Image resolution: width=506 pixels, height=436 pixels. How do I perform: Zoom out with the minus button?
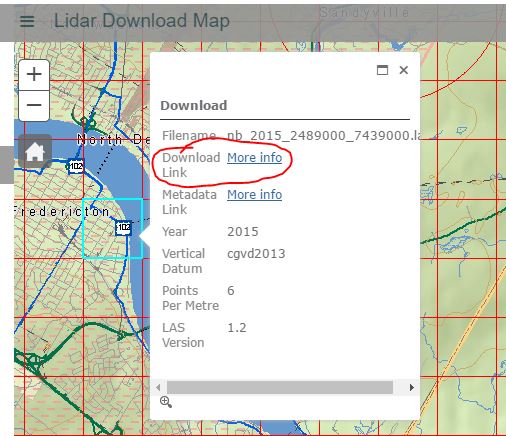pyautogui.click(x=34, y=105)
